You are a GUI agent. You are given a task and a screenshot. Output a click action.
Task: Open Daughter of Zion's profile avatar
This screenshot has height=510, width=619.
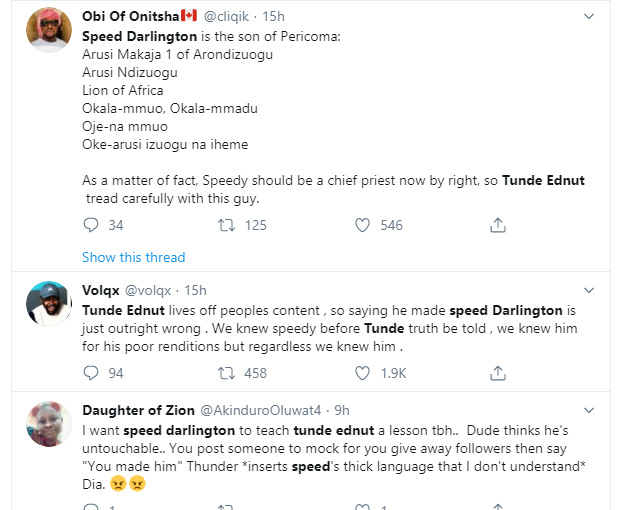(x=48, y=421)
